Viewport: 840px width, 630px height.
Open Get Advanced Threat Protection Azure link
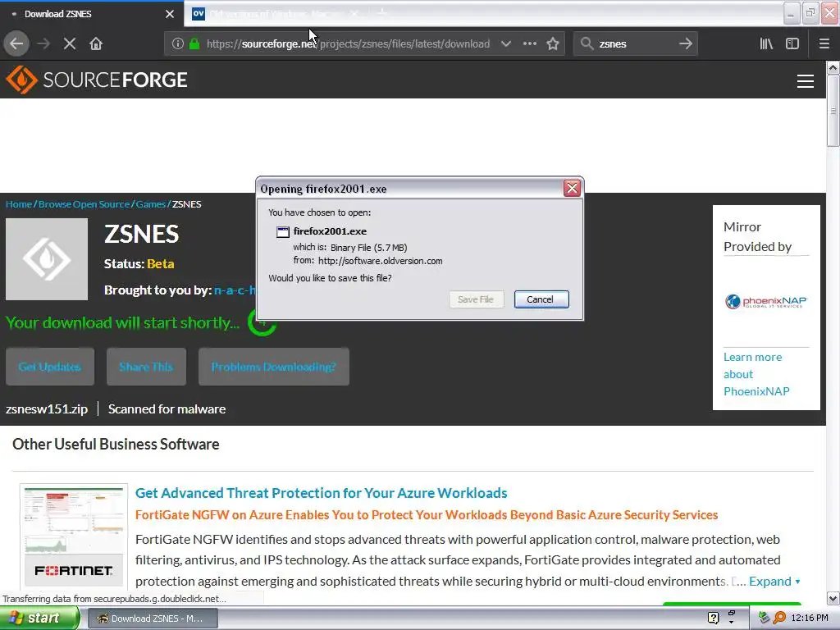(x=321, y=493)
